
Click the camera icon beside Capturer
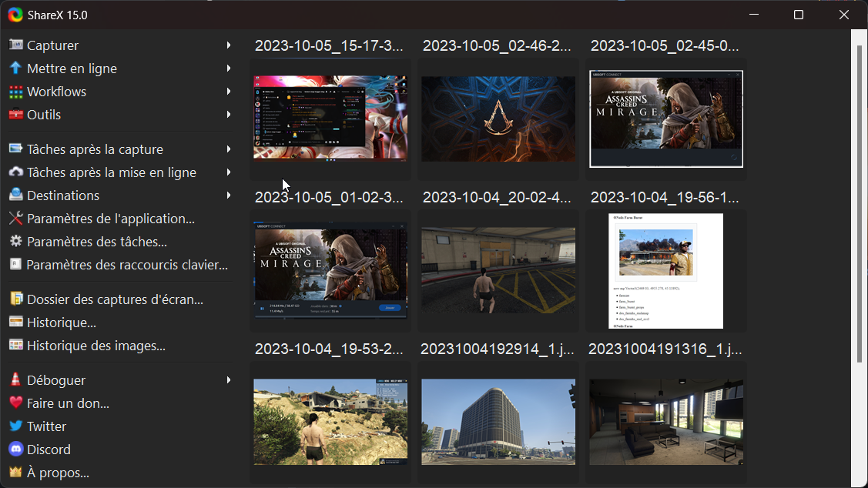coord(15,45)
